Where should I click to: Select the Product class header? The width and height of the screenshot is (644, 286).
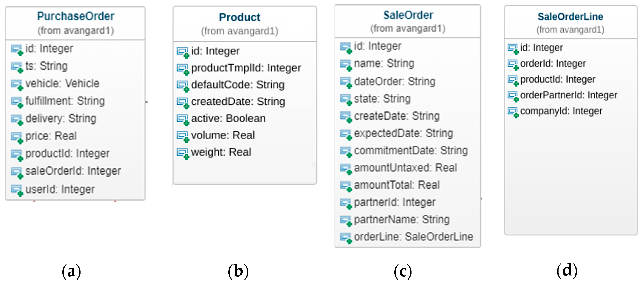pos(240,18)
